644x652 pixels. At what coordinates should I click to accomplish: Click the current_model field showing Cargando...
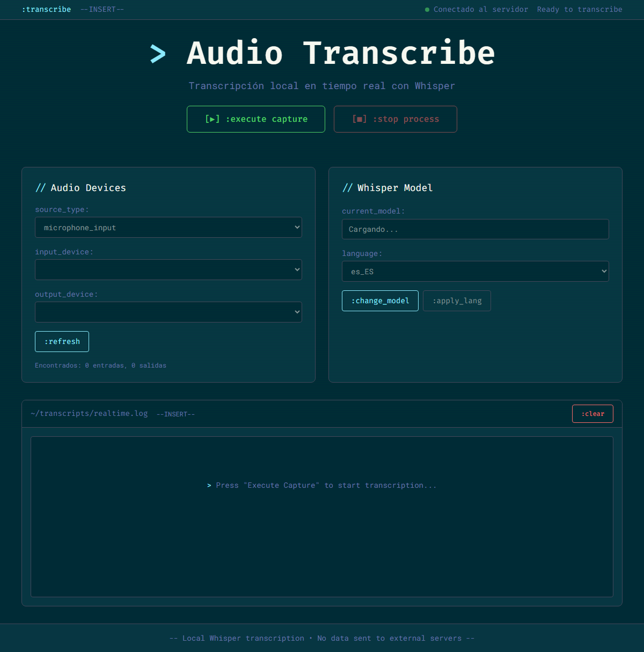tap(475, 229)
